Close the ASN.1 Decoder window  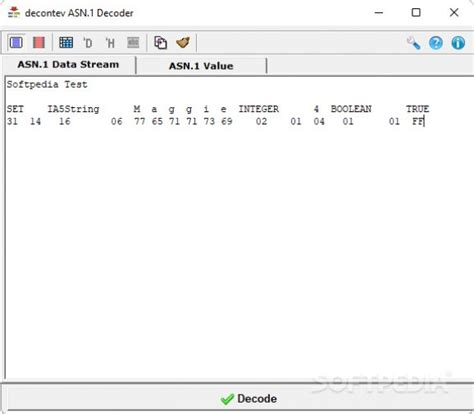point(454,13)
